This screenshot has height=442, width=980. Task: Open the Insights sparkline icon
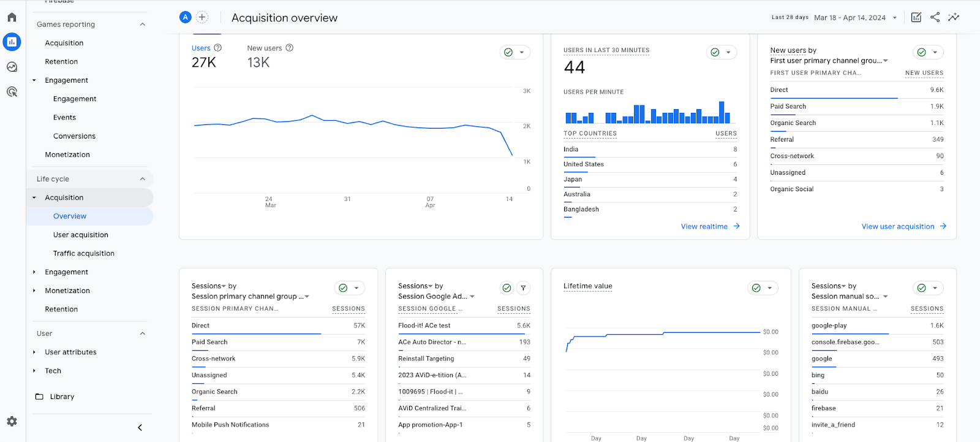coord(954,17)
